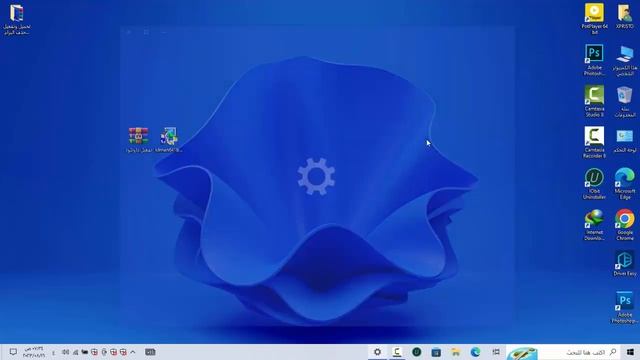This screenshot has width=640, height=360.
Task: Open the Action Center notifications icon
Action: pos(13,352)
